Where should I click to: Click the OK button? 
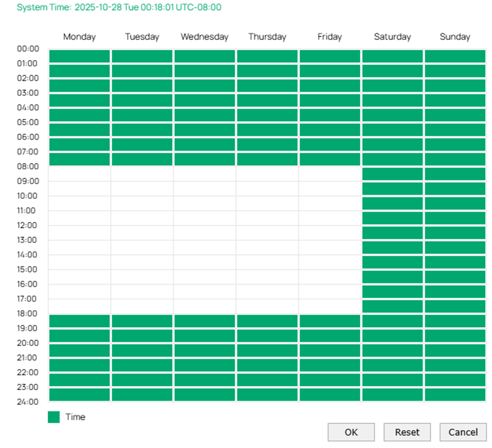pyautogui.click(x=351, y=432)
